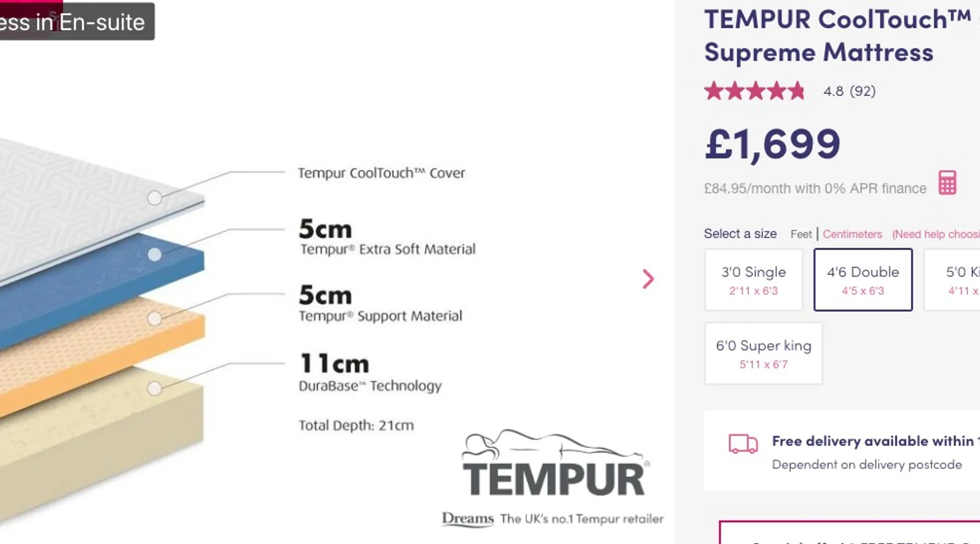The width and height of the screenshot is (980, 544).
Task: Choose the 6'0 Super king size
Action: click(763, 354)
